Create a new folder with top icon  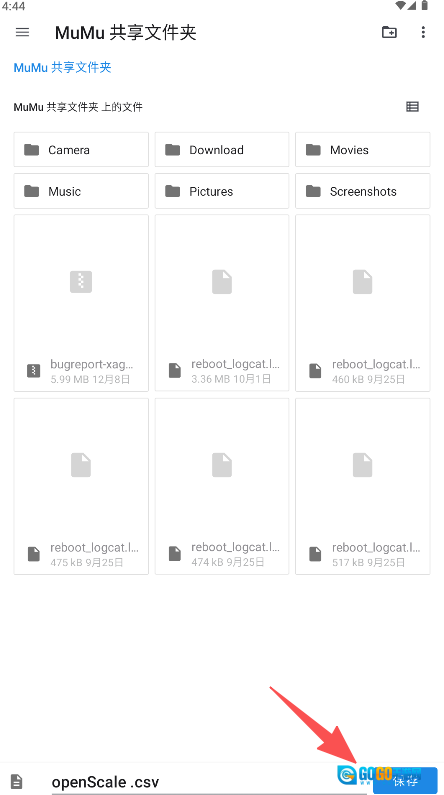coord(389,32)
